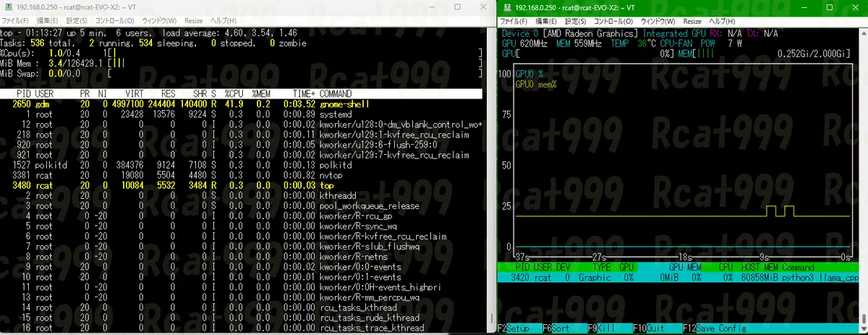Screen dimensions: 868x335
Task: Select the kworker/R-sync_wq row
Action: [x=241, y=226]
